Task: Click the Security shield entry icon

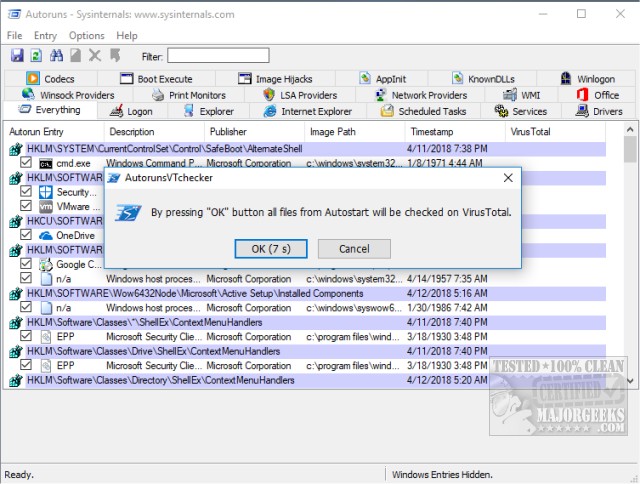Action: 46,192
